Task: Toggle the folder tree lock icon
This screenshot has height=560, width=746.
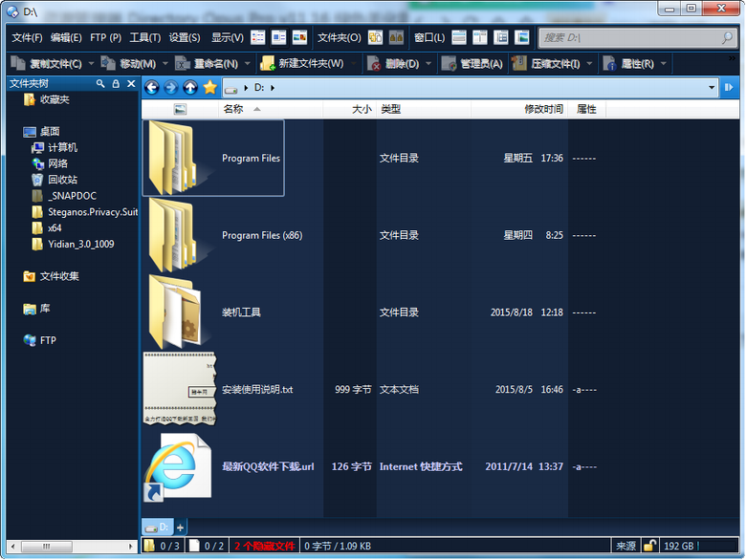Action: (116, 83)
